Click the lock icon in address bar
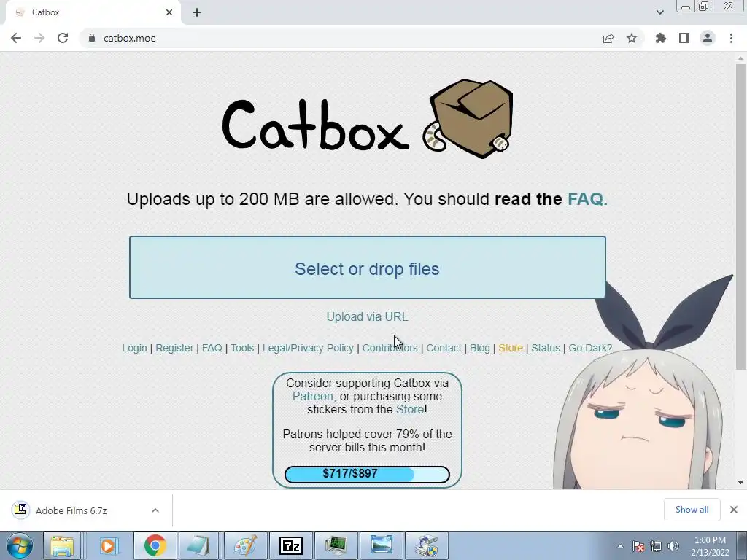 pyautogui.click(x=92, y=38)
